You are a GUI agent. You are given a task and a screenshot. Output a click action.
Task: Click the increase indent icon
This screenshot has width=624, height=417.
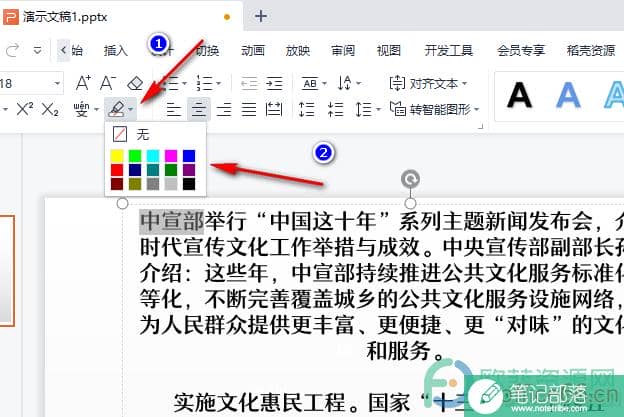[x=274, y=83]
